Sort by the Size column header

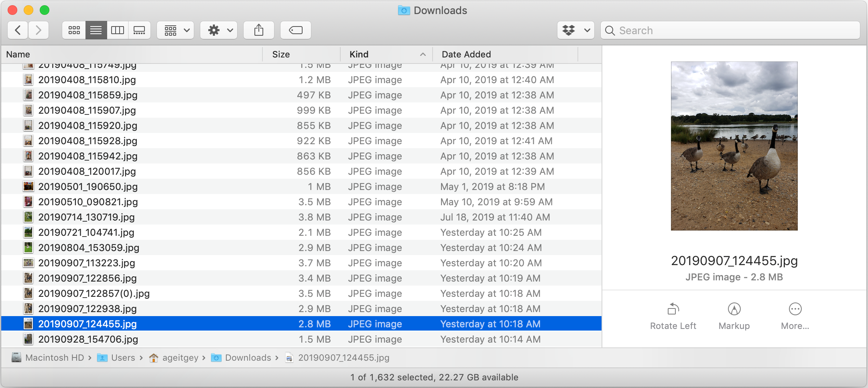[301, 54]
